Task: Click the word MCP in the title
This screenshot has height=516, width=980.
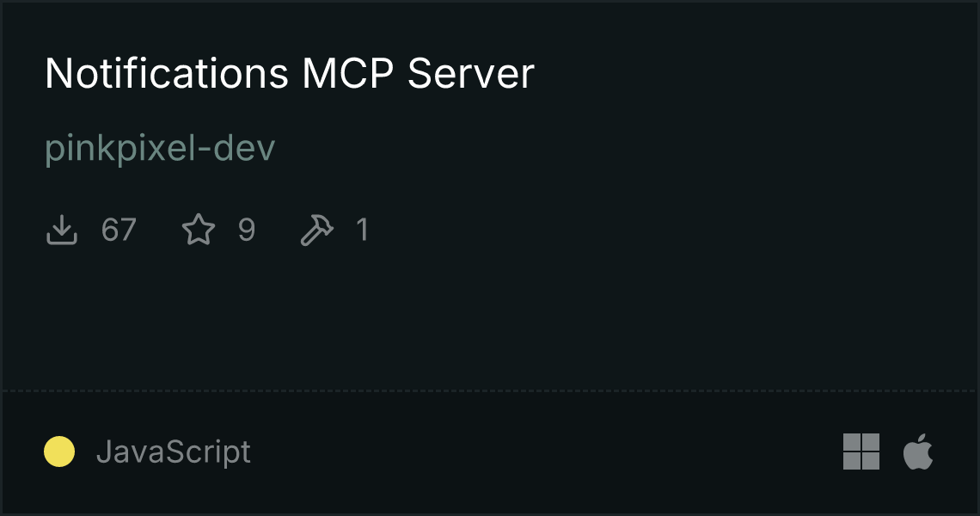Action: (347, 73)
